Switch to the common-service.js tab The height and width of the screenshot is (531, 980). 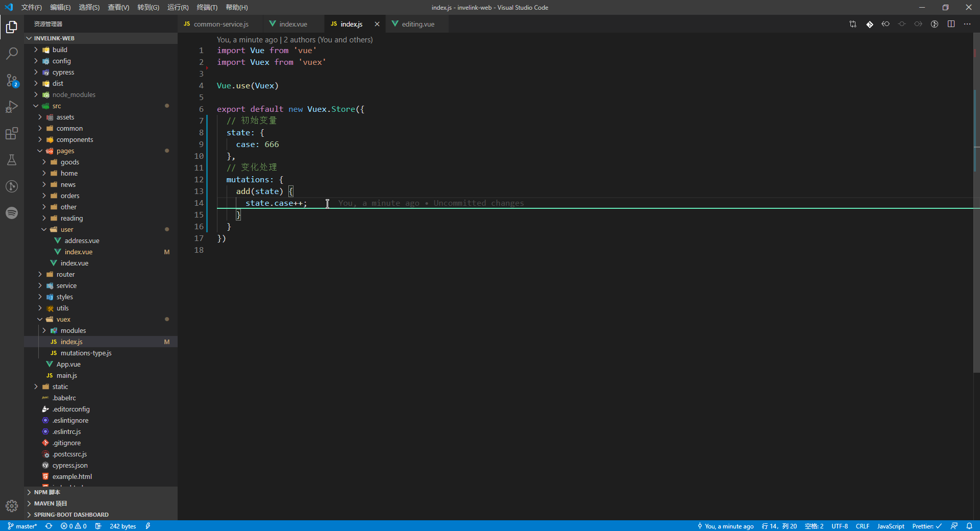coord(220,24)
